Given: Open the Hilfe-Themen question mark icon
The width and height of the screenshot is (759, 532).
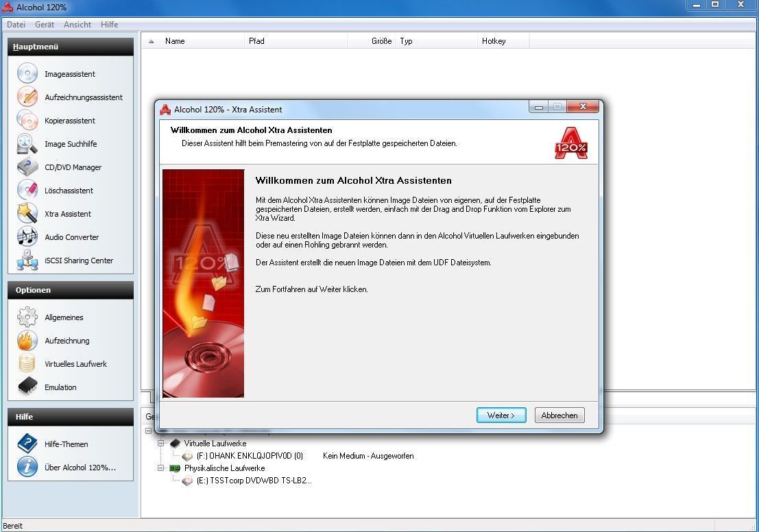Looking at the screenshot, I should 27,444.
